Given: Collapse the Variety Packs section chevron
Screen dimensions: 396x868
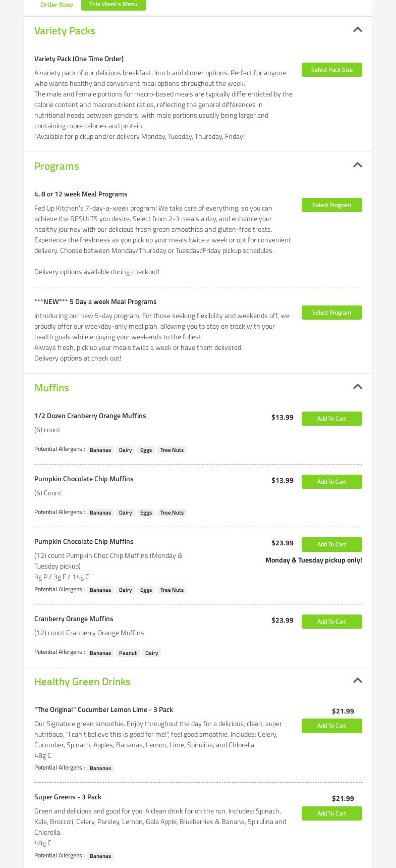Looking at the screenshot, I should point(358,30).
